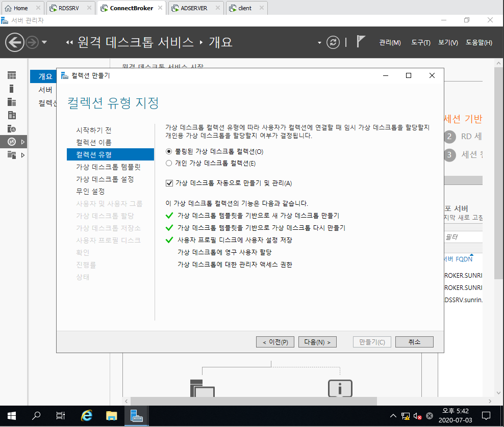Viewport: 504px width, 427px height.
Task: Select 컬렉션 유형 wizard step
Action: tap(110, 154)
